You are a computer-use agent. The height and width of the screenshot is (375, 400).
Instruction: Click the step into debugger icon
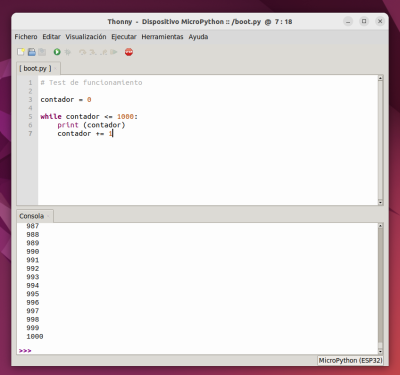(93, 52)
